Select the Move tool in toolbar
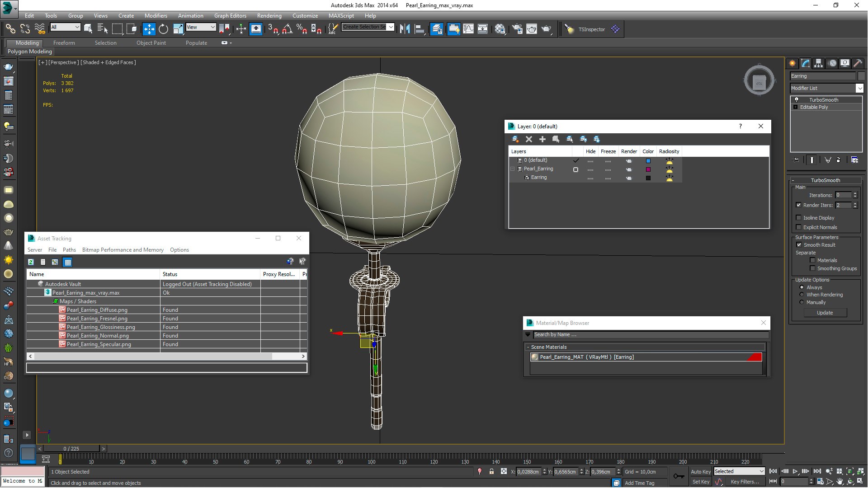868x488 pixels. click(149, 29)
